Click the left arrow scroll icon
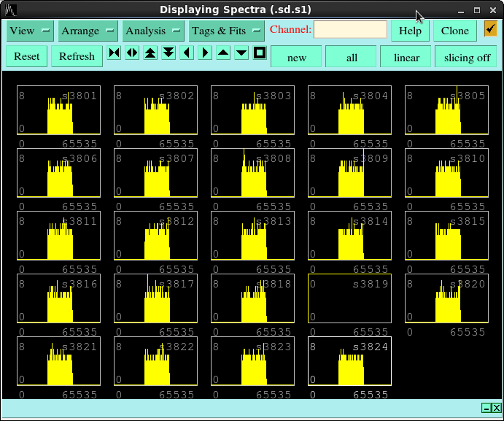Viewport: 504px width, 421px height. tap(187, 53)
